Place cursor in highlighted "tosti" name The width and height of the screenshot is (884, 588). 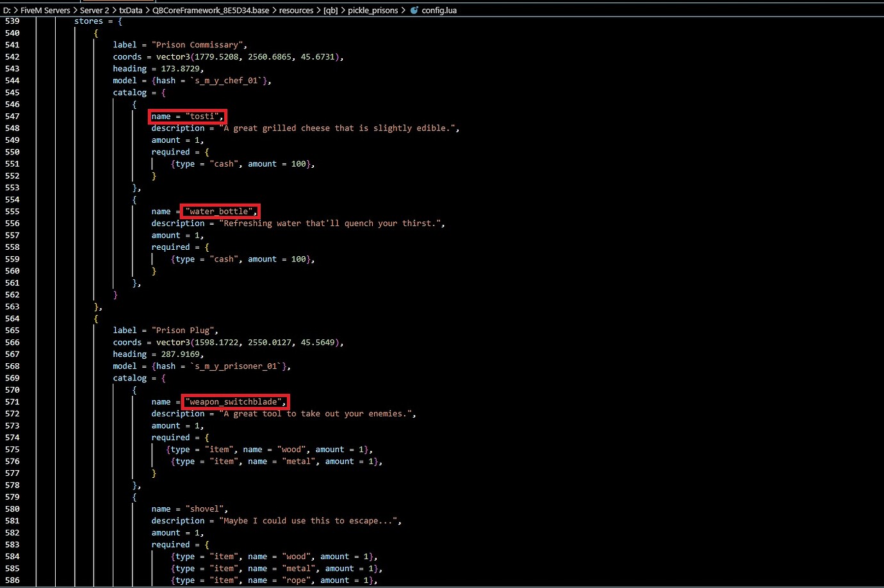[x=202, y=117]
